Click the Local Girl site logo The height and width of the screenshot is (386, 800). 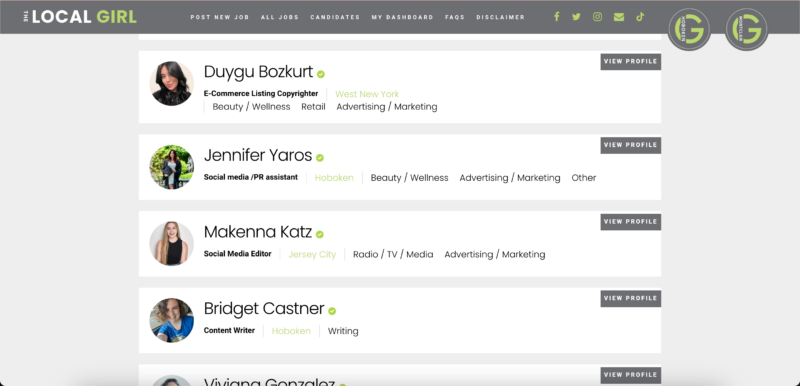coord(80,17)
